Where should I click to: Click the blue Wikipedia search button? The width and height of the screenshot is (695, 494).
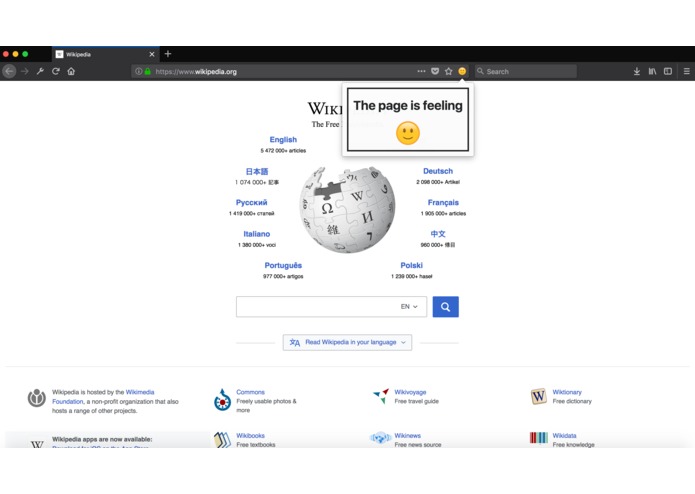pyautogui.click(x=445, y=307)
